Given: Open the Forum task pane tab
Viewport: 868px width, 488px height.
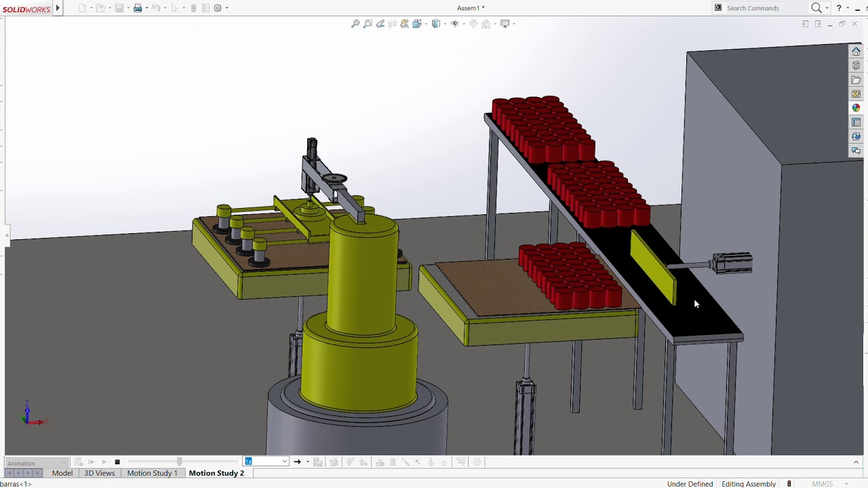Looking at the screenshot, I should point(856,150).
